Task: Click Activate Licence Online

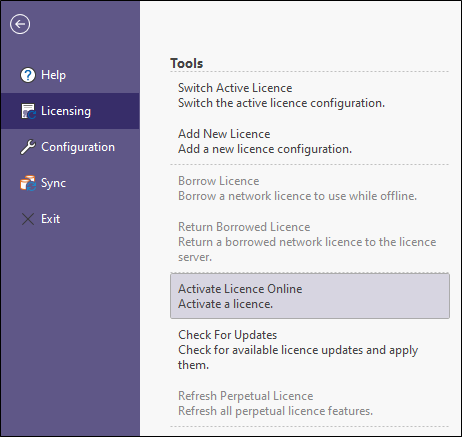Action: [x=310, y=296]
